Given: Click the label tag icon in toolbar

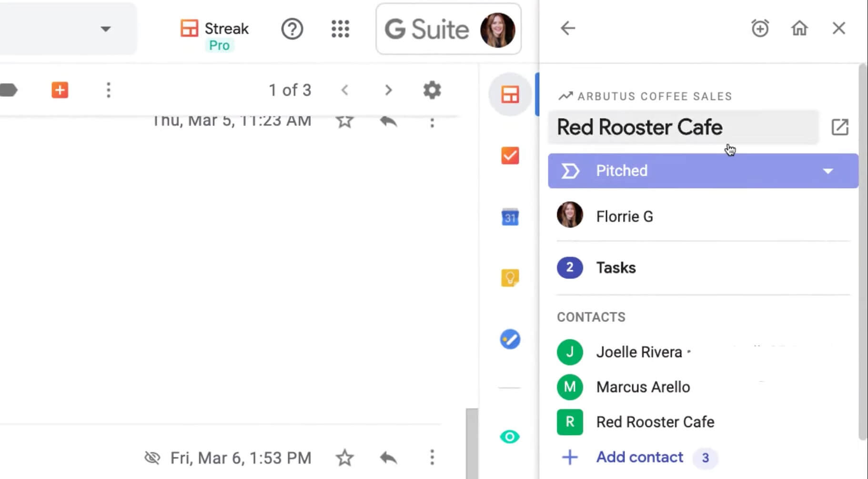Looking at the screenshot, I should (x=9, y=90).
